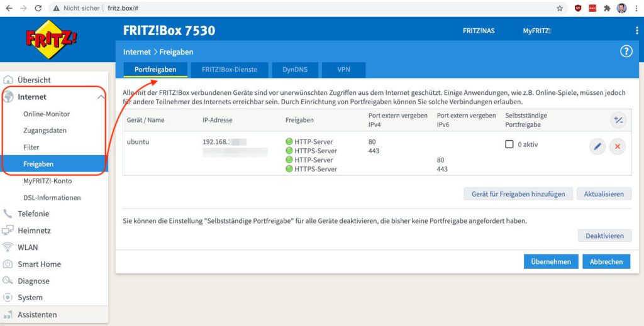Click the WLAN wifi icon
Image resolution: width=644 pixels, height=326 pixels.
(8, 247)
